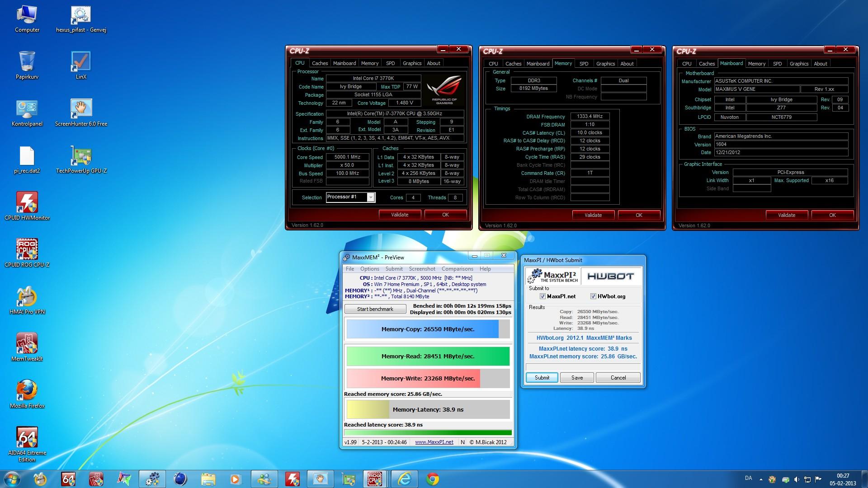The width and height of the screenshot is (868, 488).
Task: Launch TechPowerUp GPU-Z shortcut
Action: coord(81,160)
